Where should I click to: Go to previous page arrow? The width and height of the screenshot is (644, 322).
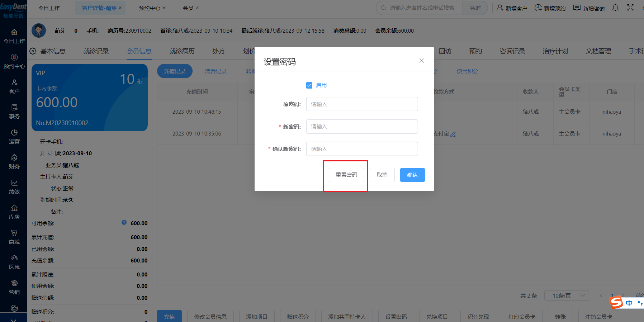point(601,295)
